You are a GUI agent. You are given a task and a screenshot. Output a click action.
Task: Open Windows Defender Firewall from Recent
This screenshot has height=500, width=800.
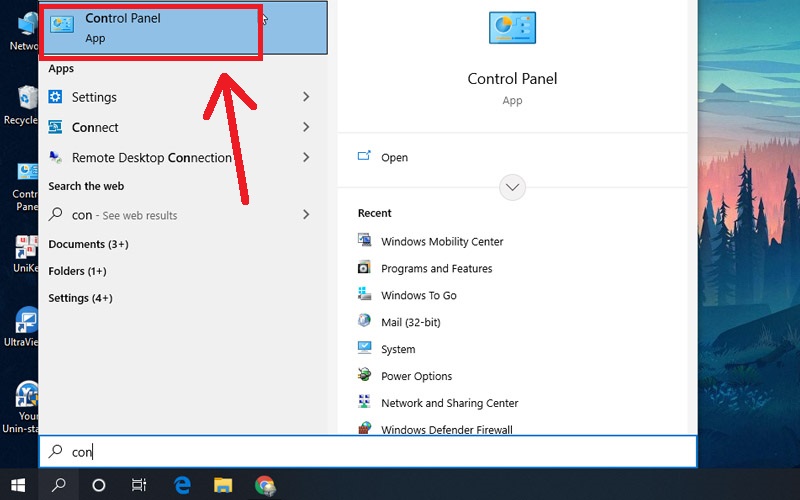click(446, 429)
